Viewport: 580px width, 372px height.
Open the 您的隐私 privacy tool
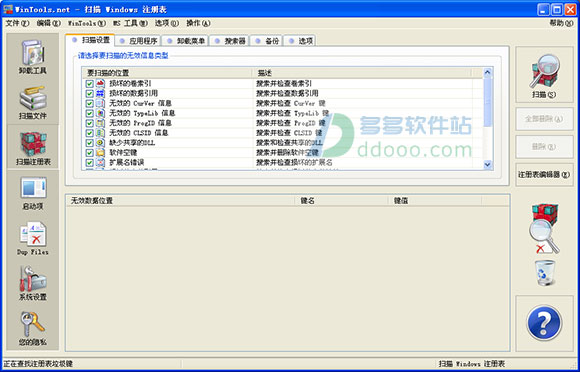pyautogui.click(x=33, y=329)
